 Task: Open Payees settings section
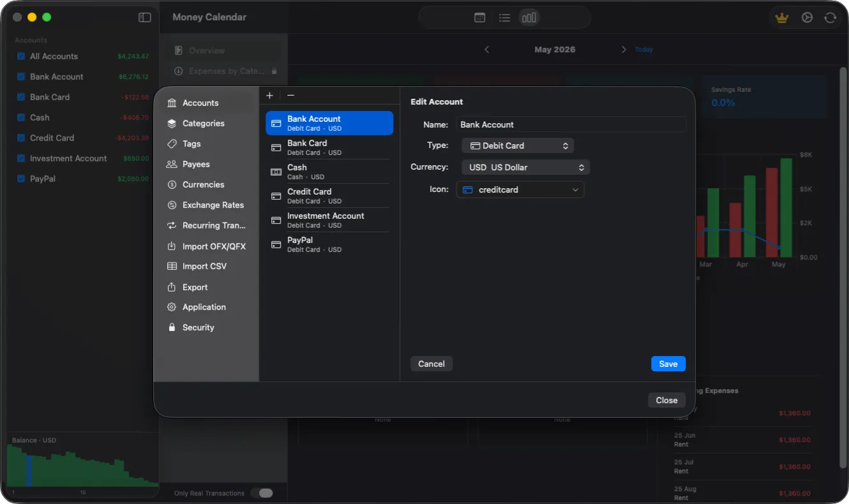tap(206, 164)
